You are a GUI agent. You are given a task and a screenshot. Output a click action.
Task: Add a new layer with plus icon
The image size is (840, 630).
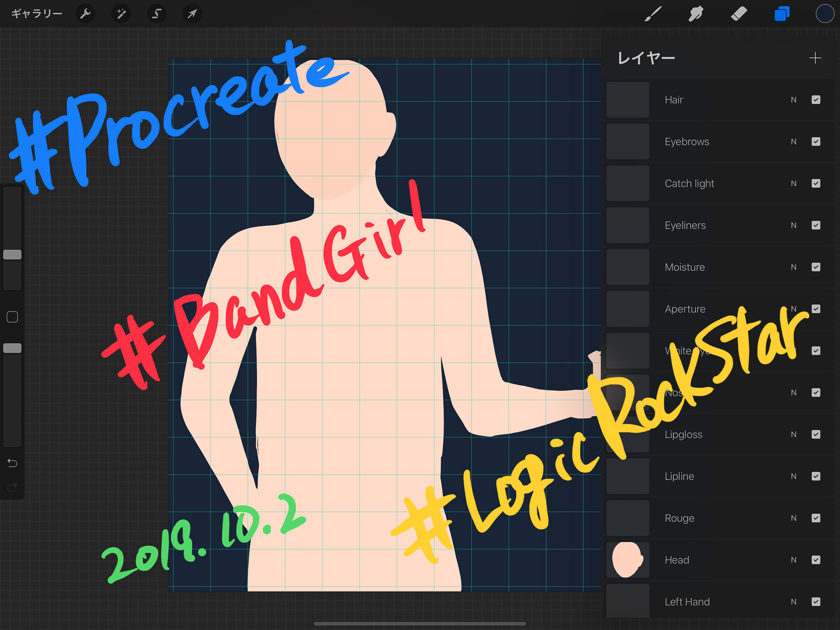tap(815, 58)
